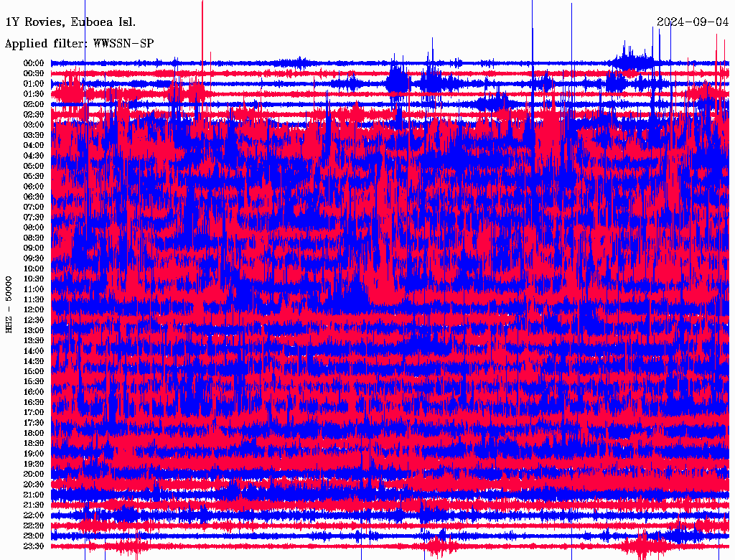Select the 13:00 row label

point(34,330)
